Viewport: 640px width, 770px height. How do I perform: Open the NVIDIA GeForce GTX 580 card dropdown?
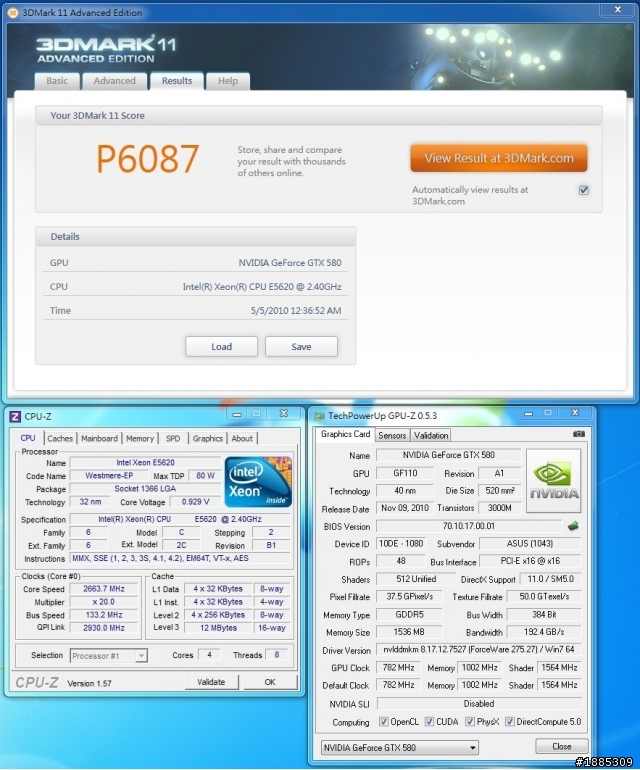click(400, 747)
